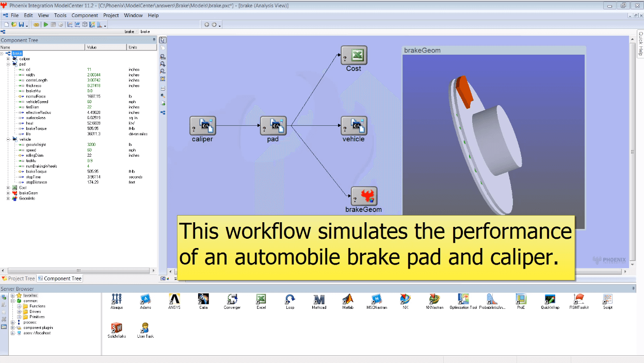Click the MSCNastran component icon
644x363 pixels.
[376, 300]
